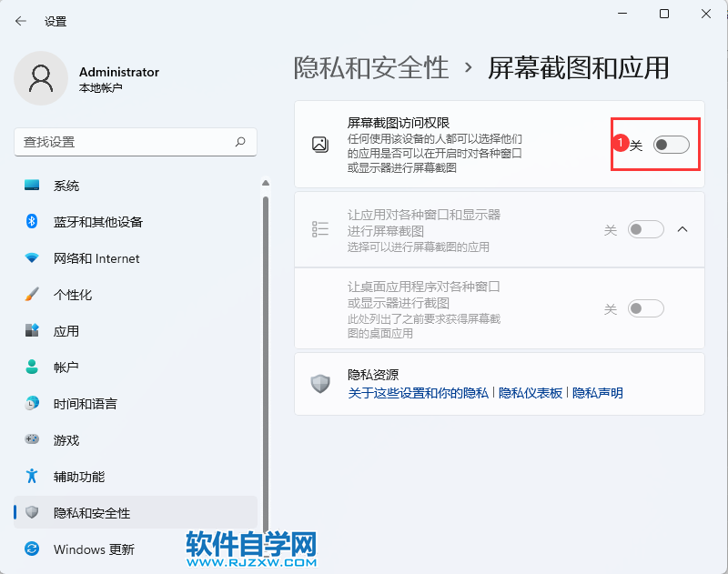Click 隐私和安全性 in the breadcrumb header
The width and height of the screenshot is (728, 574).
(x=371, y=67)
